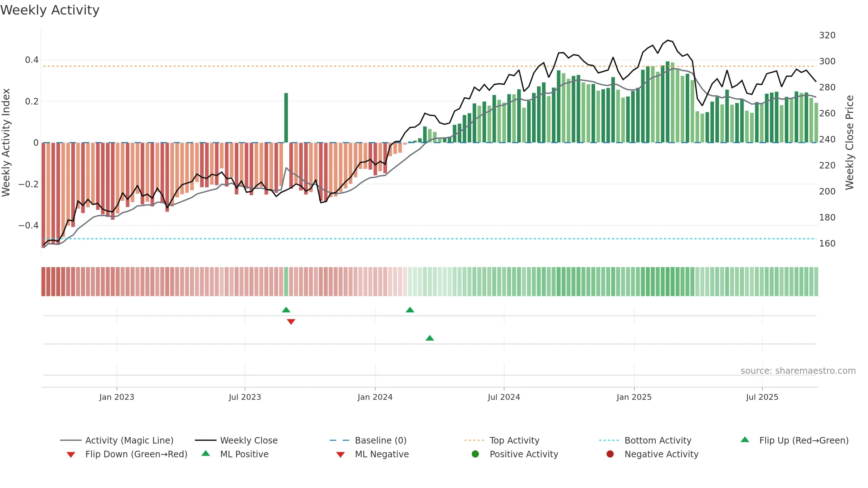Toggle the Bottom Activity legend entry
This screenshot has width=868, height=488.
[645, 440]
